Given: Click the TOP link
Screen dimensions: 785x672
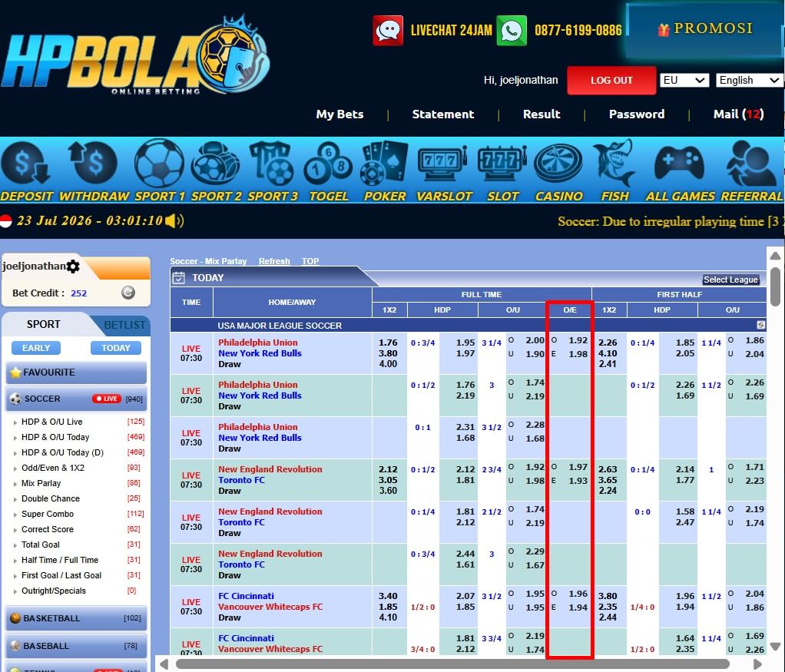Looking at the screenshot, I should pyautogui.click(x=310, y=261).
